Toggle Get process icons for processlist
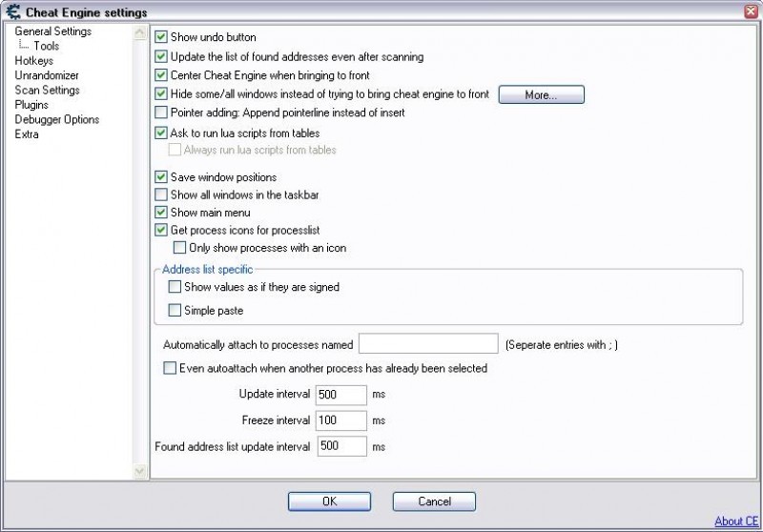Screen dimensions: 763x532 (160, 230)
